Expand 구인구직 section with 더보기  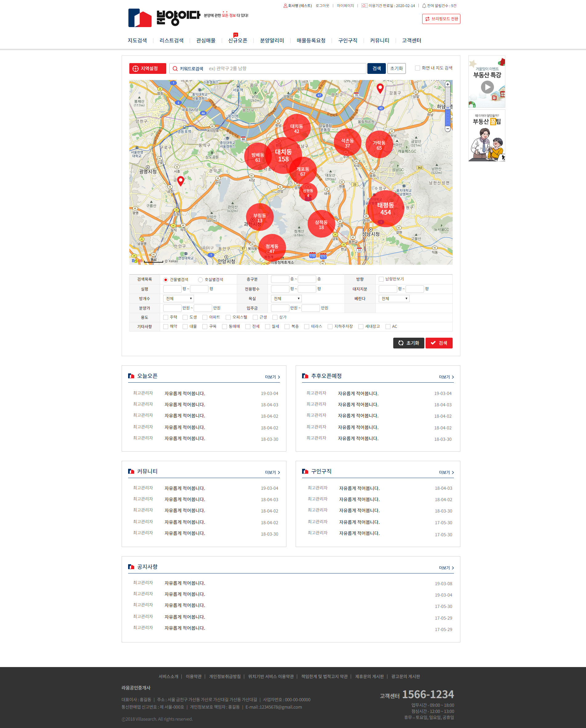tap(446, 473)
